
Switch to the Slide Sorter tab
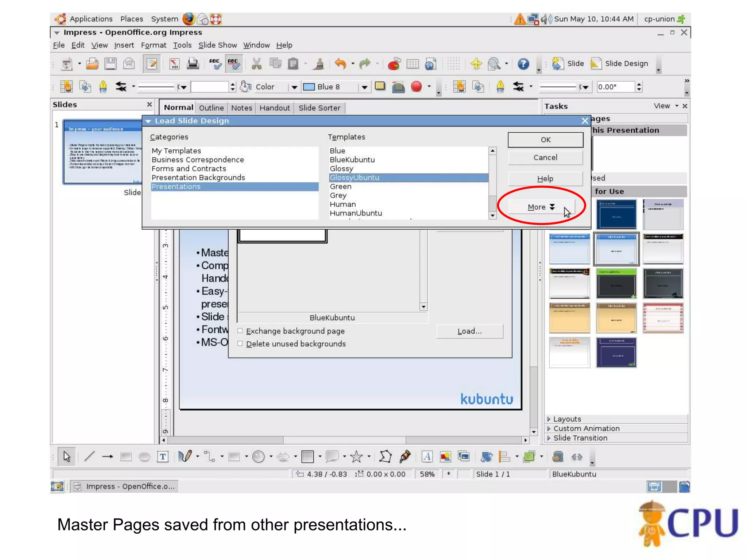tap(319, 108)
